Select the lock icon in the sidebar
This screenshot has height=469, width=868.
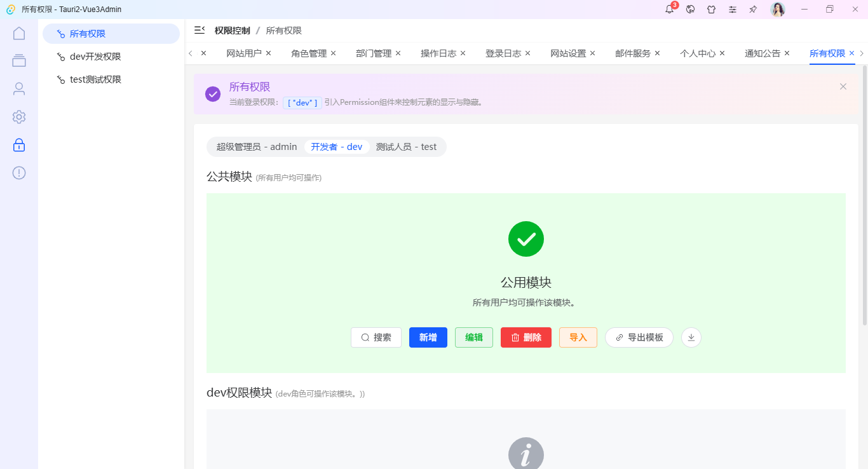[19, 145]
